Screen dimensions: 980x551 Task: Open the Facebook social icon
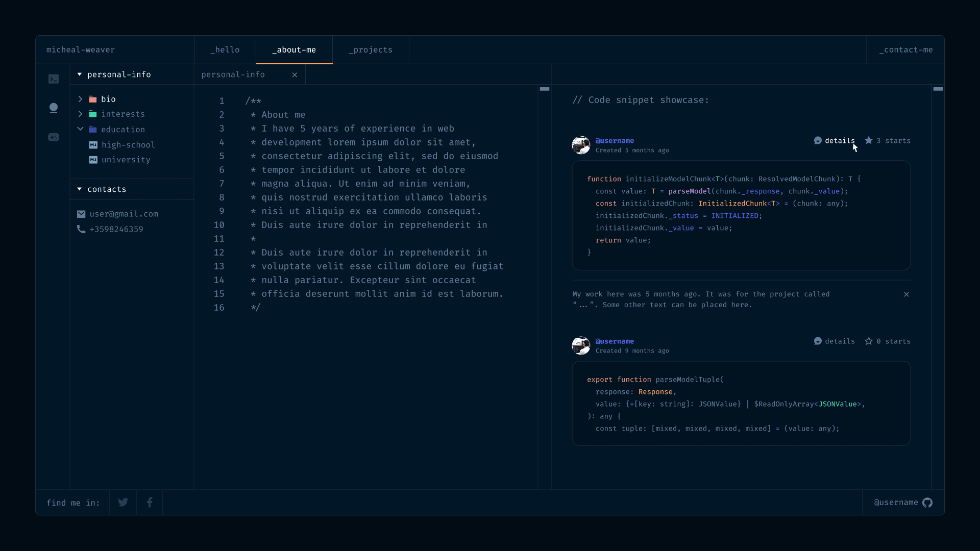click(150, 503)
